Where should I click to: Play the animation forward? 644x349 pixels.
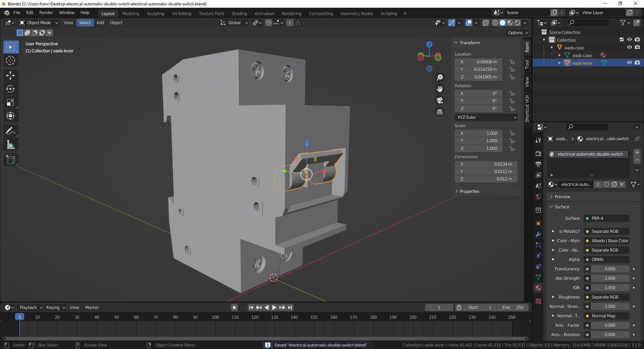pos(274,307)
